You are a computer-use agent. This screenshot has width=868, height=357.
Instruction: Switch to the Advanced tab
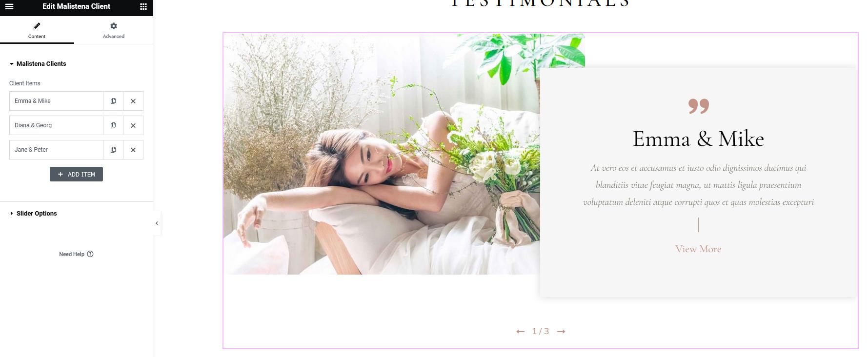[x=114, y=30]
